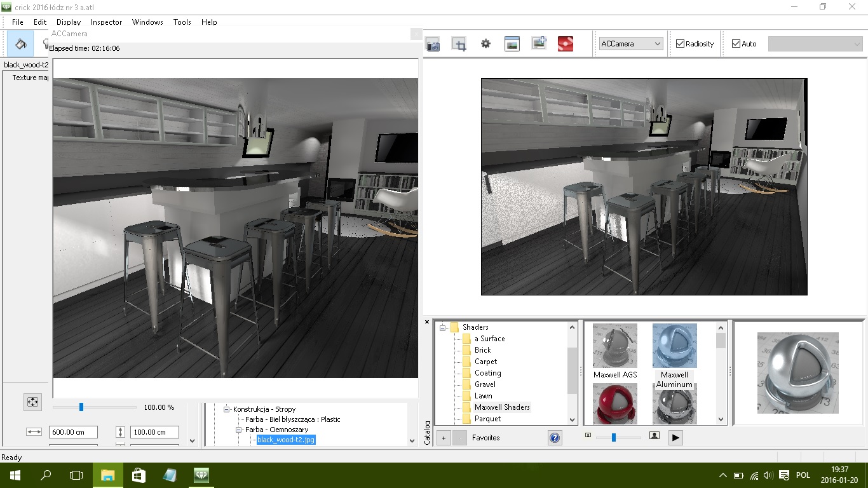Open render settings gear icon
868x488 pixels.
(x=485, y=44)
